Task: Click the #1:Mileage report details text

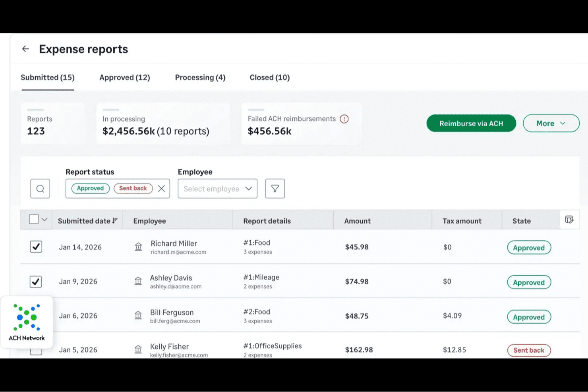Action: pyautogui.click(x=261, y=277)
